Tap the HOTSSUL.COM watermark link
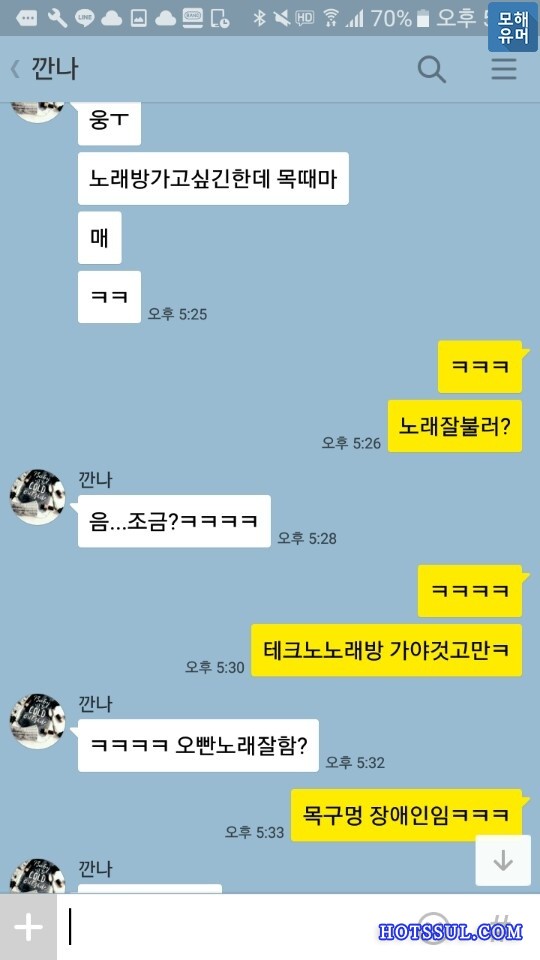The height and width of the screenshot is (960, 540). tap(451, 932)
